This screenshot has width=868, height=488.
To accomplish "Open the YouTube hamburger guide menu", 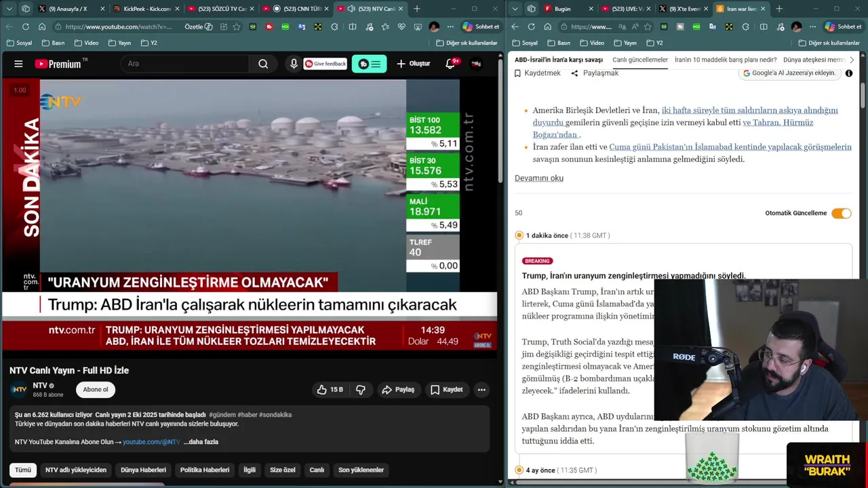I will [x=18, y=64].
